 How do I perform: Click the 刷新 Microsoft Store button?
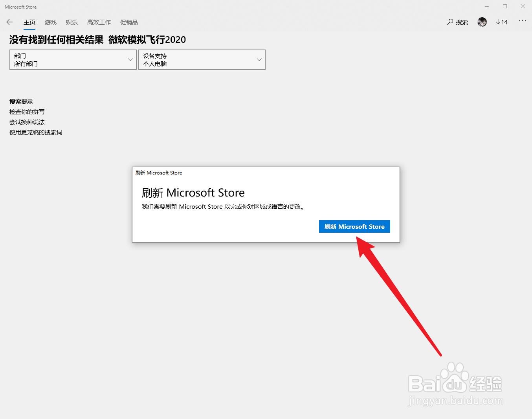[354, 226]
